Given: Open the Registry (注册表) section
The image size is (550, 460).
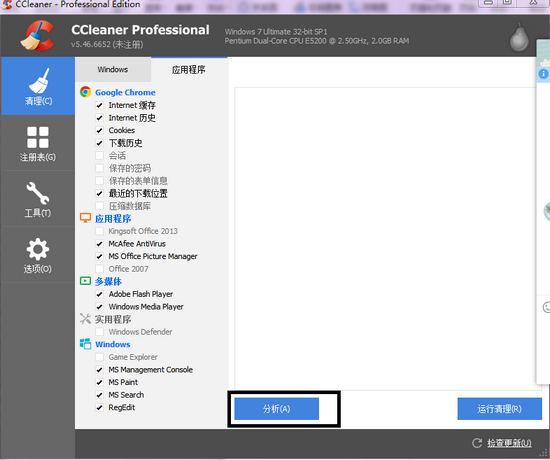Looking at the screenshot, I should click(38, 143).
